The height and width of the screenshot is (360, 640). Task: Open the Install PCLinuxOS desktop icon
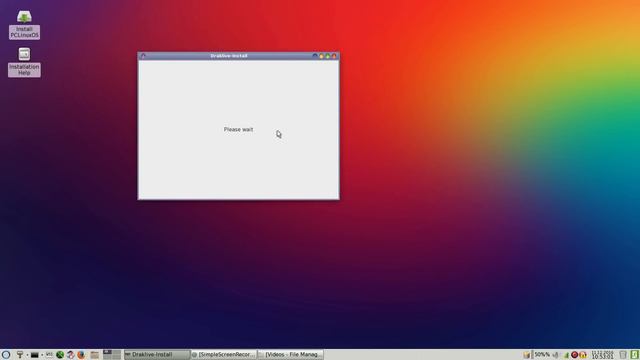[x=24, y=24]
